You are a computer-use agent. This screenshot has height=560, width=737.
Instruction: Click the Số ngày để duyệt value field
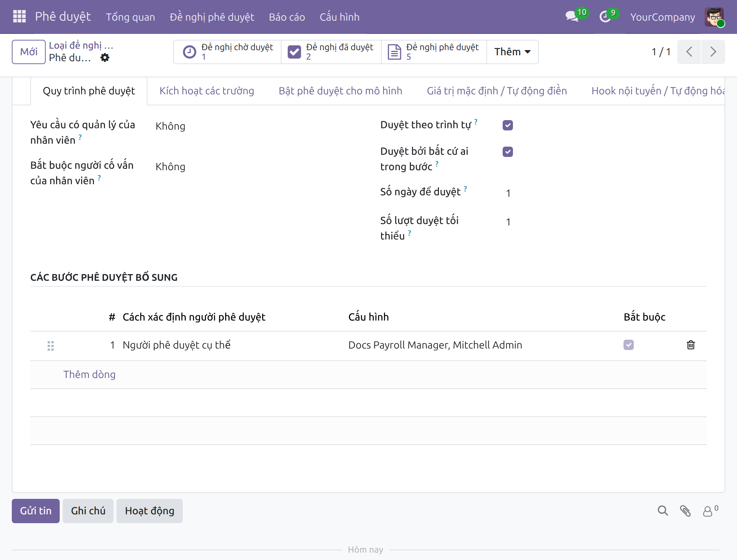[x=604, y=193]
